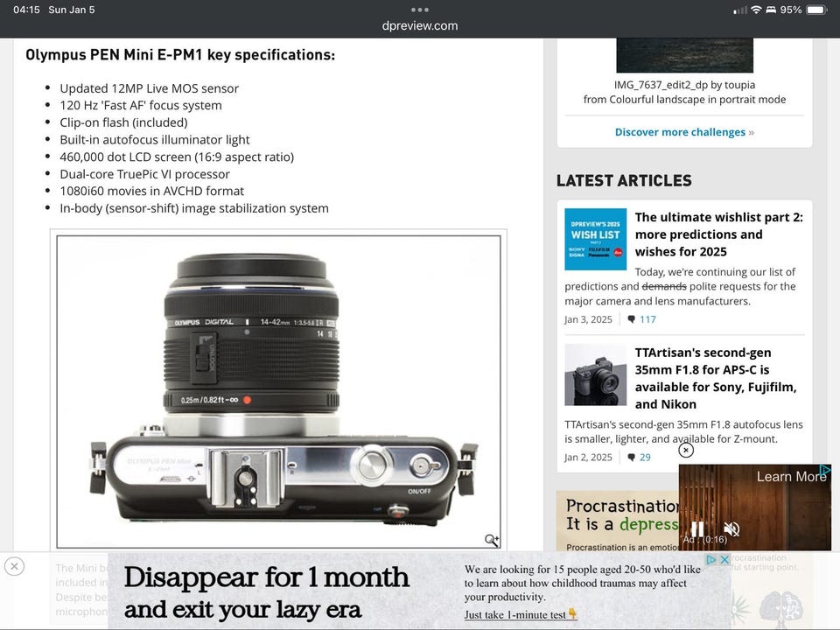This screenshot has height=630, width=840.
Task: Click the Procrastination sidebar ad
Action: click(617, 521)
